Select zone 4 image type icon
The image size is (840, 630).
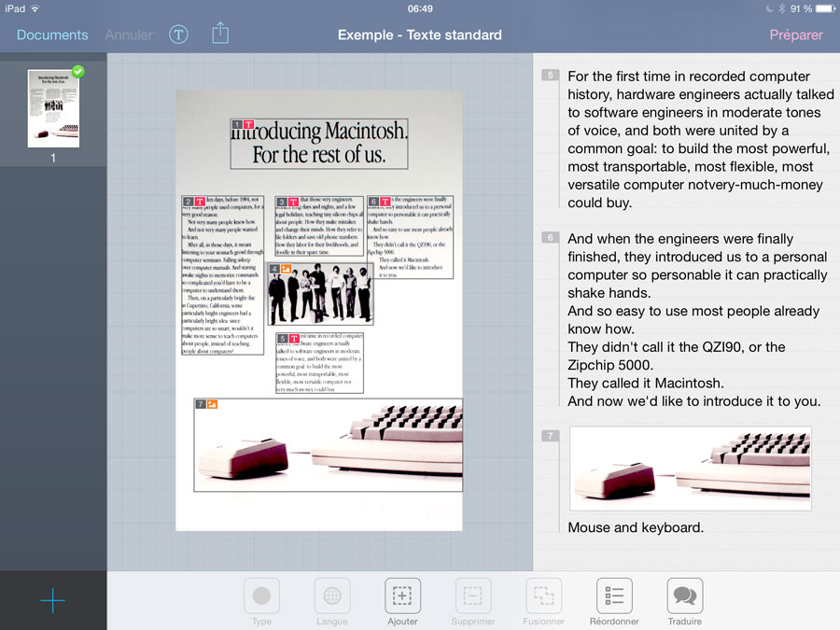[x=287, y=269]
